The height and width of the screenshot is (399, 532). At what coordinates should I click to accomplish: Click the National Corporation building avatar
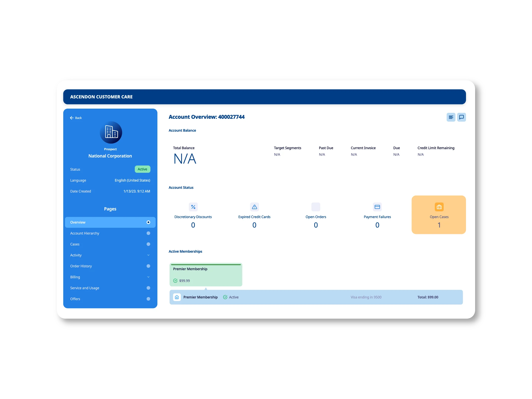pos(111,133)
